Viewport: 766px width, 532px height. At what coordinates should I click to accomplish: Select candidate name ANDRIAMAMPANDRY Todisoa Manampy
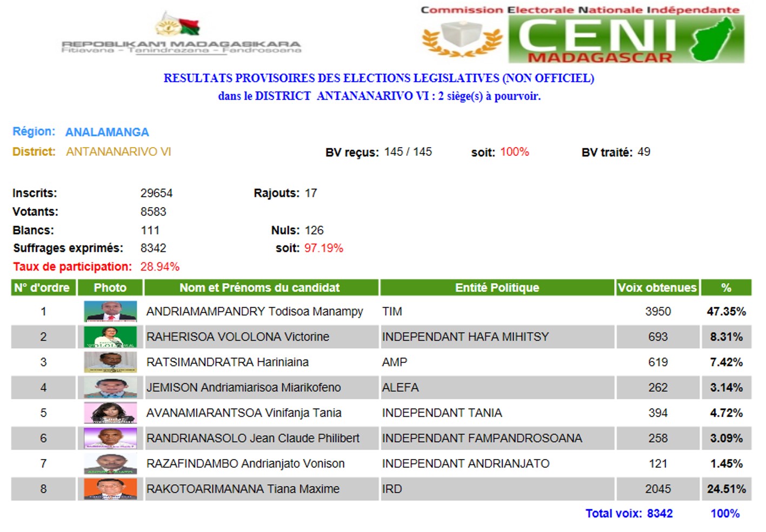[255, 311]
